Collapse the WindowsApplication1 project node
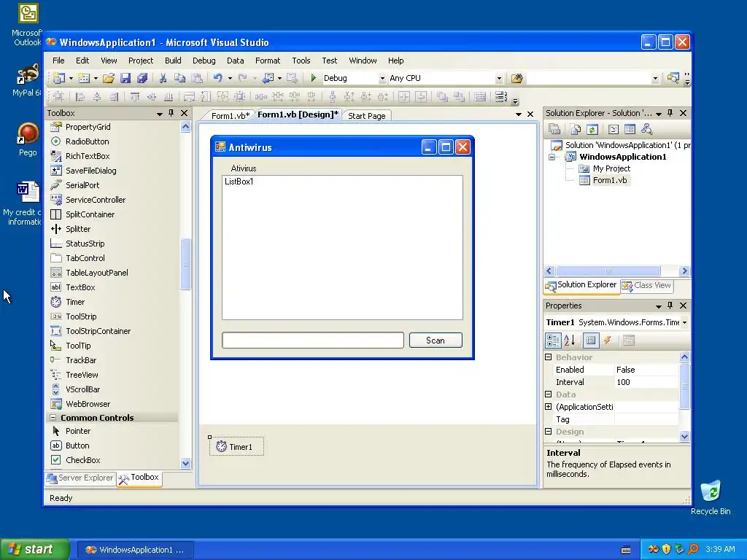Image resolution: width=747 pixels, height=560 pixels. [x=551, y=157]
